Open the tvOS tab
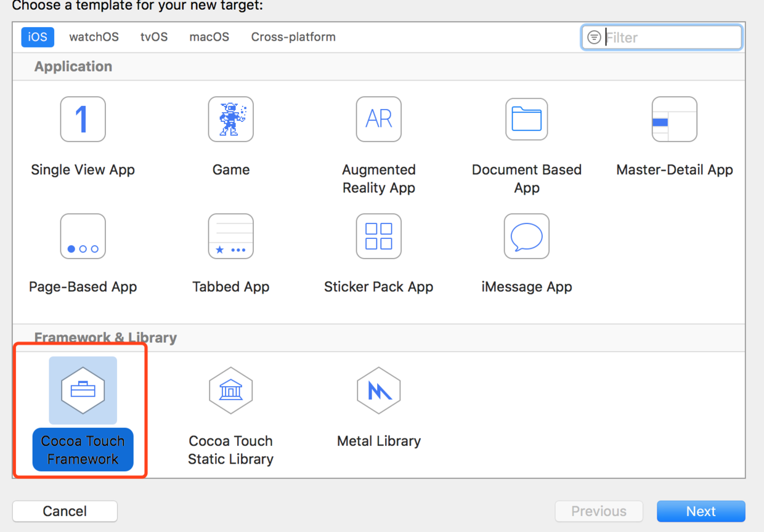The image size is (764, 532). (x=154, y=37)
